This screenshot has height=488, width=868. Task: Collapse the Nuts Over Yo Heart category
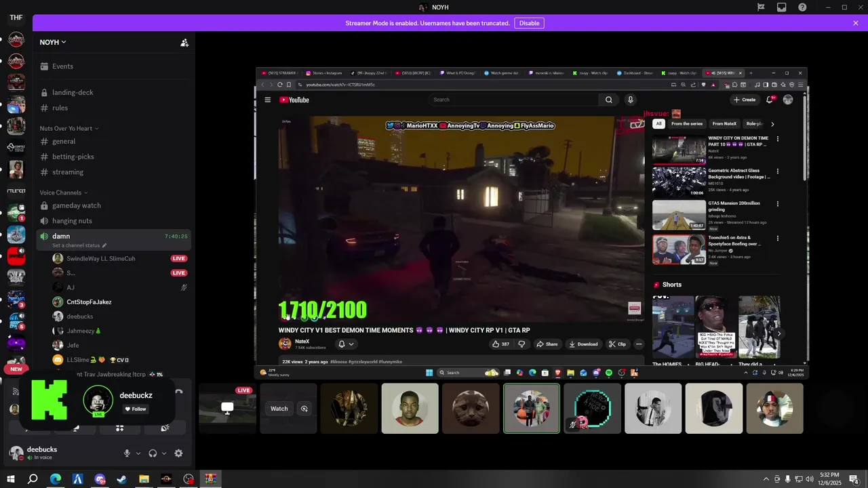[x=69, y=128]
